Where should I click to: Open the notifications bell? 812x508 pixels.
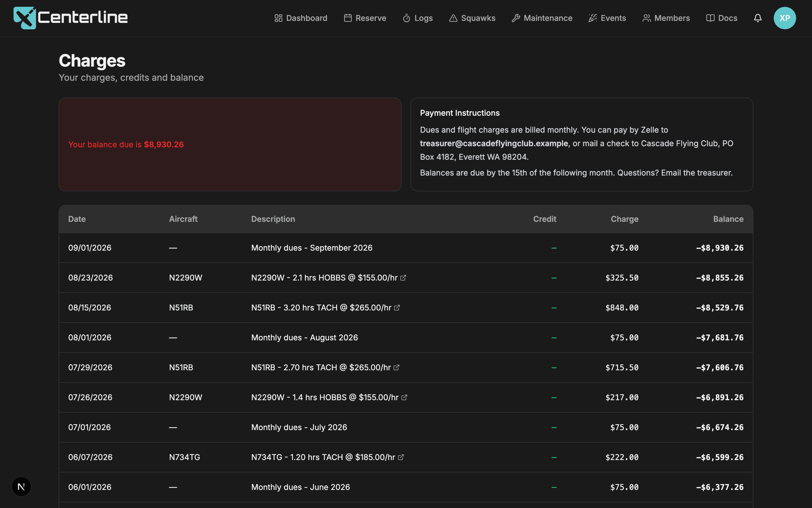758,18
